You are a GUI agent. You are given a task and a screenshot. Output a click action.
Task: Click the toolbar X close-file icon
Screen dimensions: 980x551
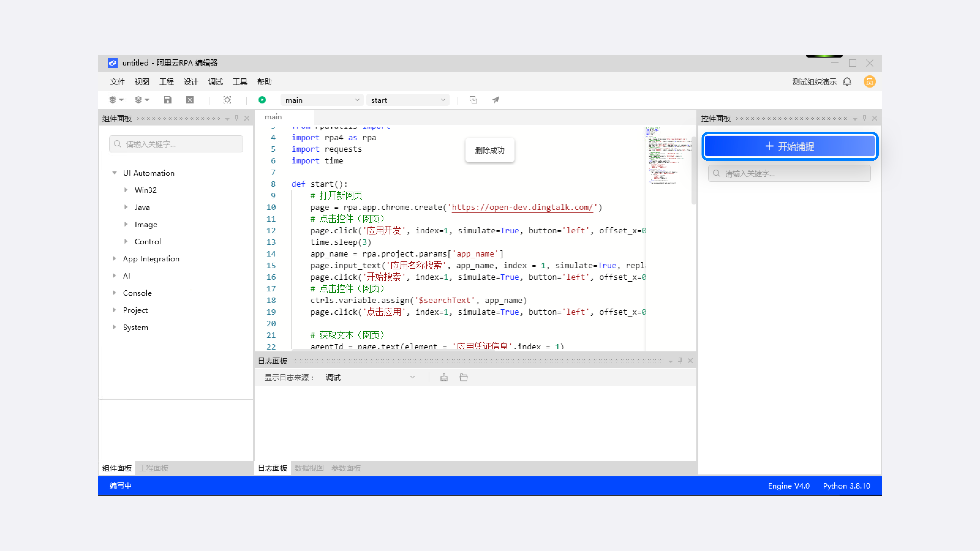[190, 100]
